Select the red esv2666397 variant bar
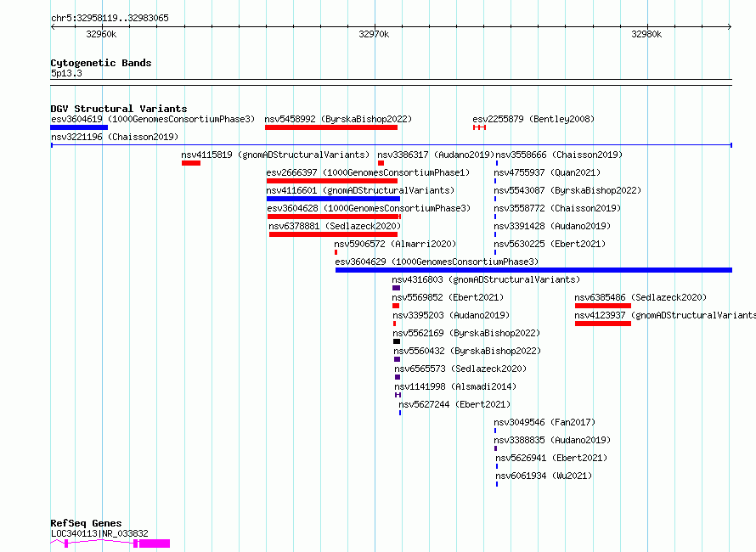The height and width of the screenshot is (552, 756). point(332,181)
